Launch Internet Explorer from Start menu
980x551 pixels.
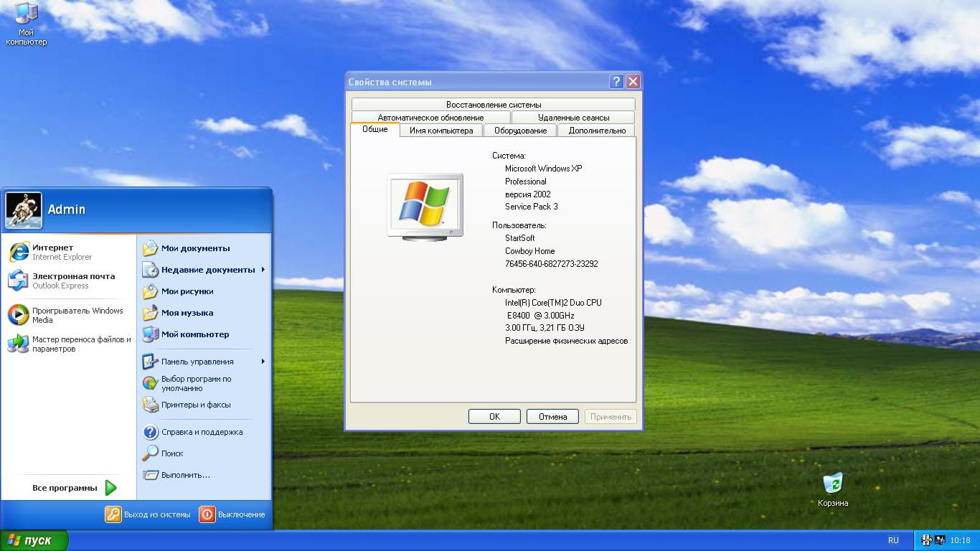click(x=19, y=252)
